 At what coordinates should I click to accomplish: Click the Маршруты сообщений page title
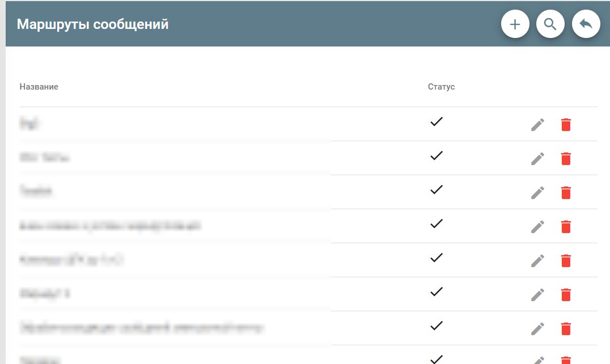click(92, 24)
